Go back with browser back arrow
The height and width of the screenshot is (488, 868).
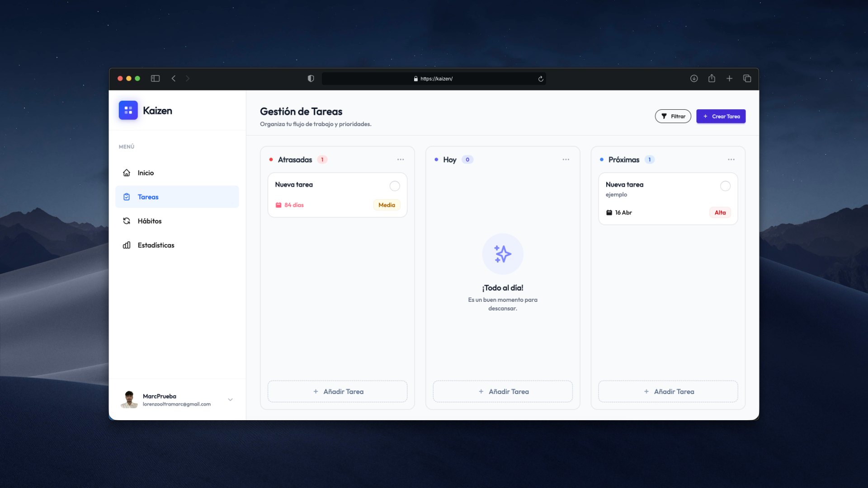click(x=173, y=79)
